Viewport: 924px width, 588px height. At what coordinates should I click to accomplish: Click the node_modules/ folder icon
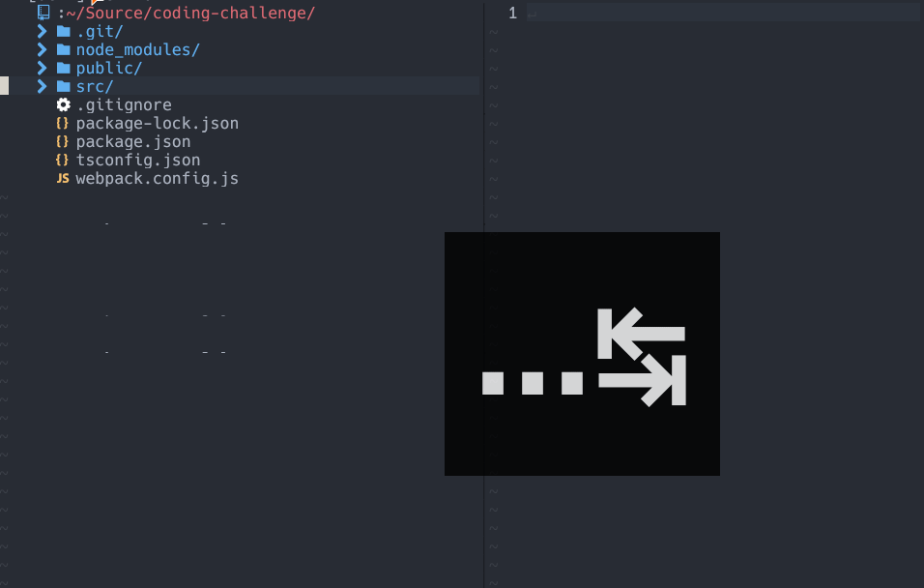point(63,49)
